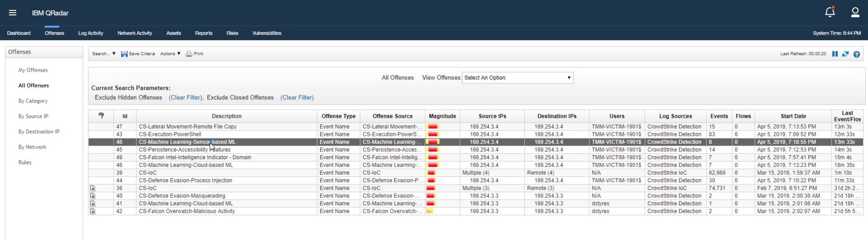This screenshot has height=240, width=868.
Task: Select the Offenses tab
Action: pos(54,33)
